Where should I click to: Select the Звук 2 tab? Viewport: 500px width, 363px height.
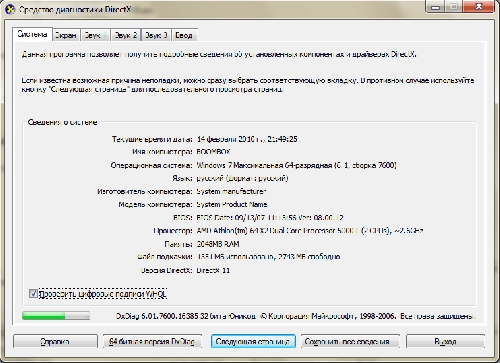(126, 35)
